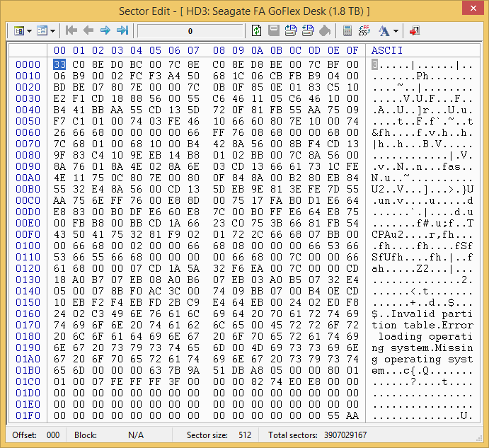Reload the current sector
Image resolution: width=489 pixels, height=448 pixels.
click(256, 30)
